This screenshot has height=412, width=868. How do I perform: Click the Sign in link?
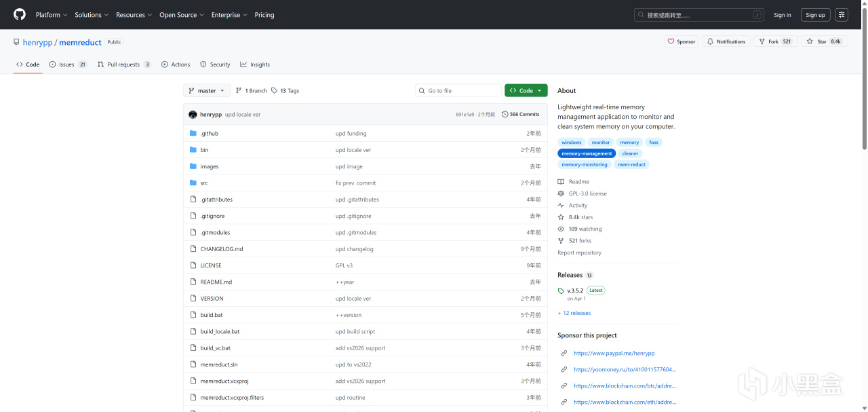pos(783,15)
